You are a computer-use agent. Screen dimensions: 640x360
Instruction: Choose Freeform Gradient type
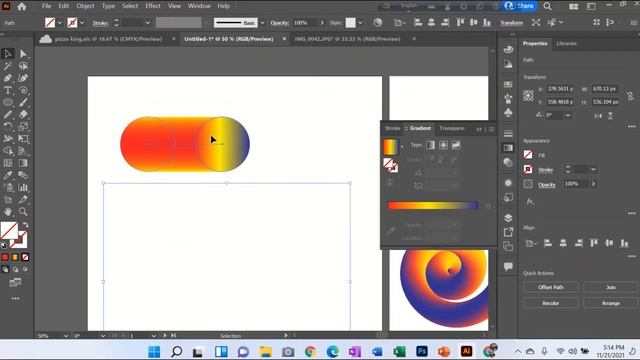(456, 145)
